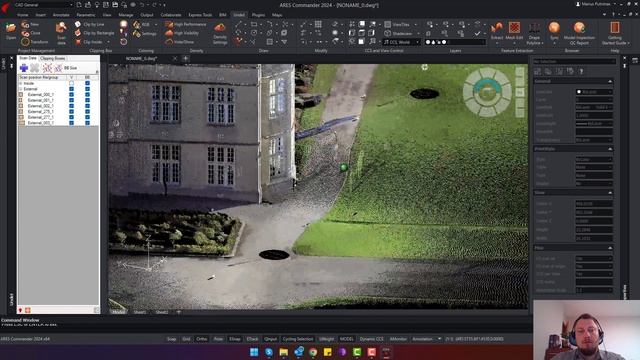Toggle bounding box checkbox for Inside group
The width and height of the screenshot is (640, 360).
[87, 83]
